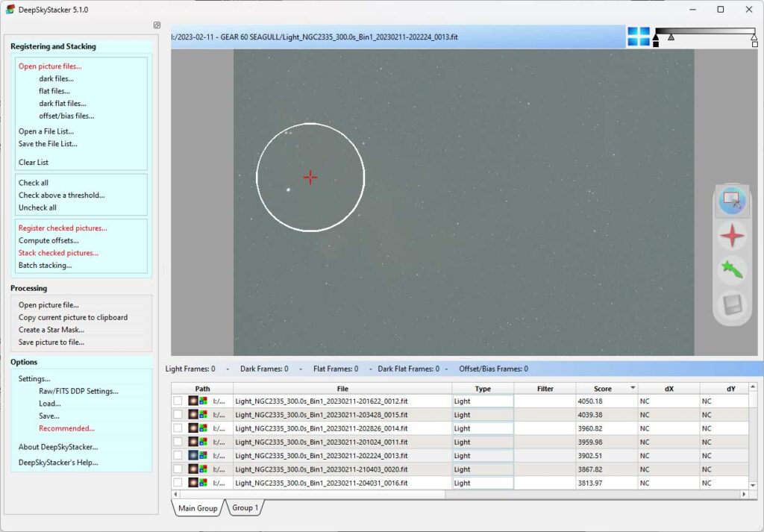764x532 pixels.
Task: Click the thumbnail icon of the 0013.fit row
Action: point(194,456)
